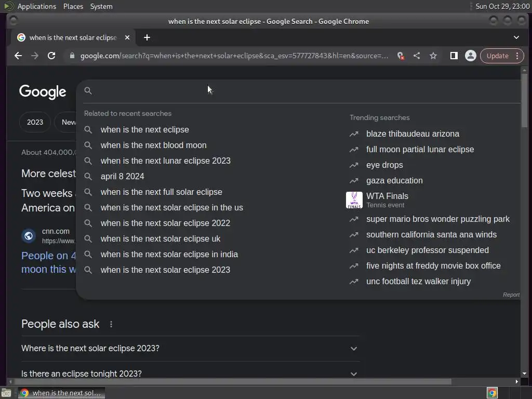
Task: Select suggestion 'when is the next blood moon'
Action: (153, 145)
